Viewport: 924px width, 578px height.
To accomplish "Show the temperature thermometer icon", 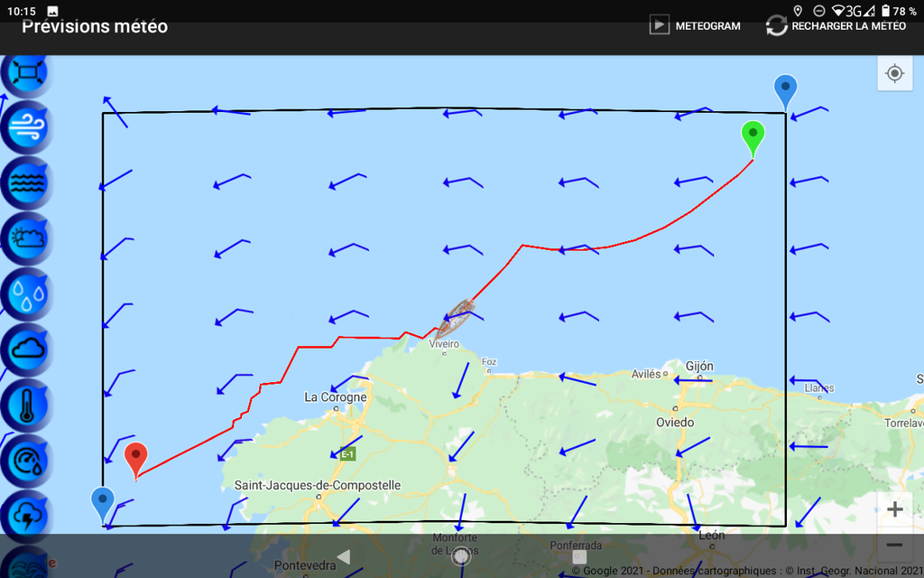I will point(26,406).
